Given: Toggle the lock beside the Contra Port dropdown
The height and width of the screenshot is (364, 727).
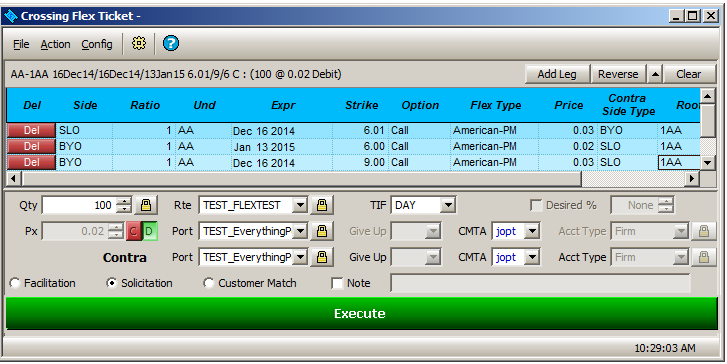Looking at the screenshot, I should pos(322,257).
